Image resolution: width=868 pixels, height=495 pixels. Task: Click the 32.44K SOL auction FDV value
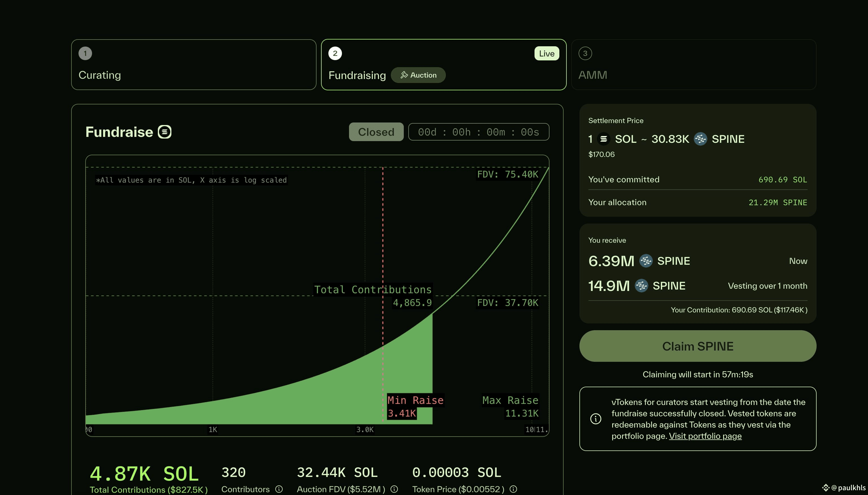tap(337, 472)
